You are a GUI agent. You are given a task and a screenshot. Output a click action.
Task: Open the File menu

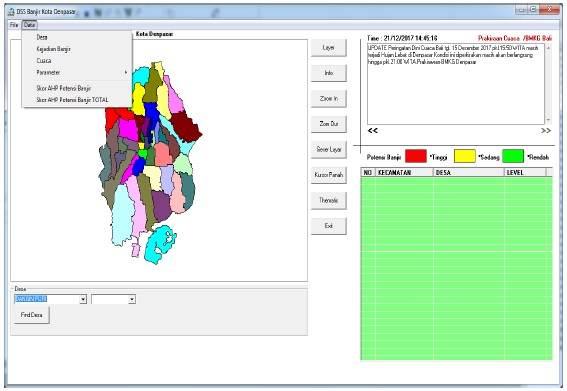(14, 25)
